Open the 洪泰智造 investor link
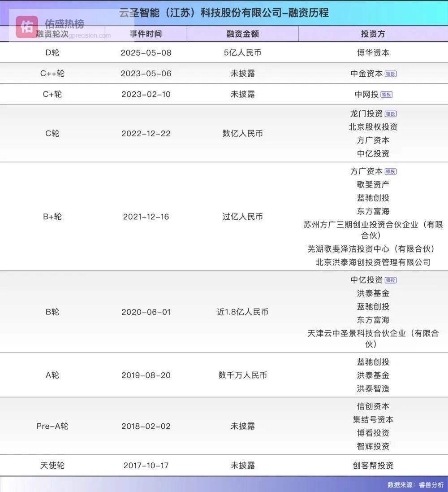This screenshot has width=448, height=492. 373,388
